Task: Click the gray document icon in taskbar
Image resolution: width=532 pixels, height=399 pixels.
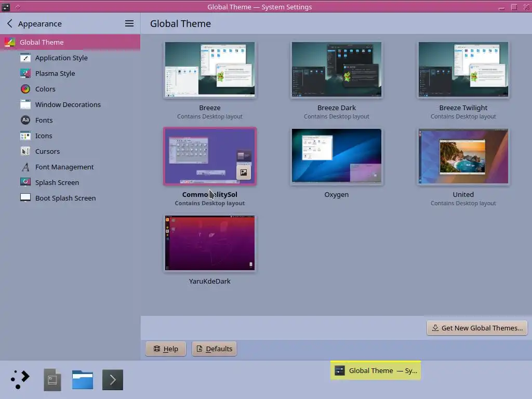Action: pyautogui.click(x=52, y=380)
